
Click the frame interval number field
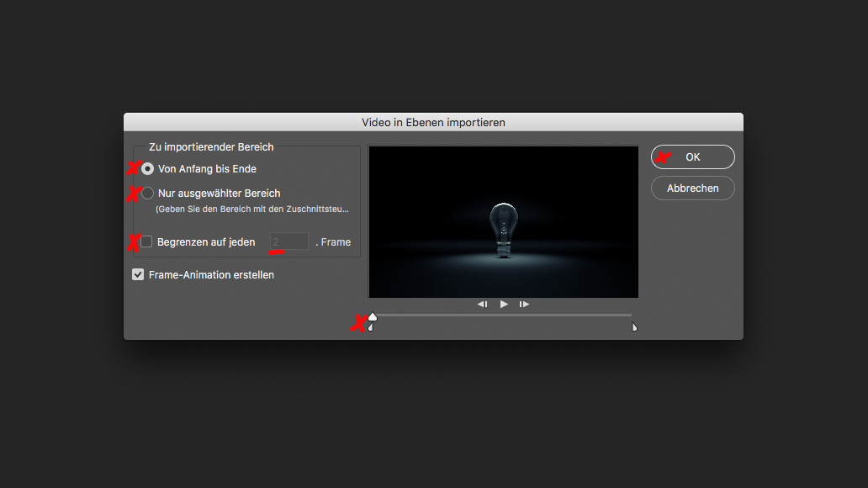click(x=288, y=241)
